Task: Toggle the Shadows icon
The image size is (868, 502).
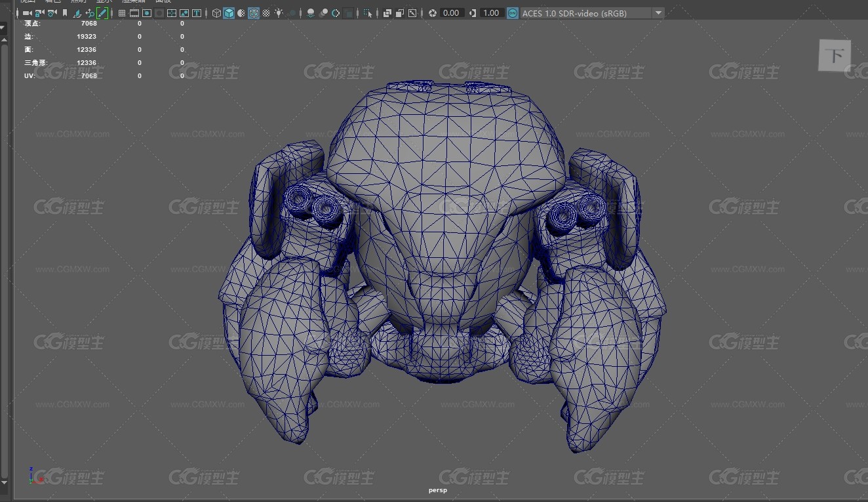Action: coord(292,13)
